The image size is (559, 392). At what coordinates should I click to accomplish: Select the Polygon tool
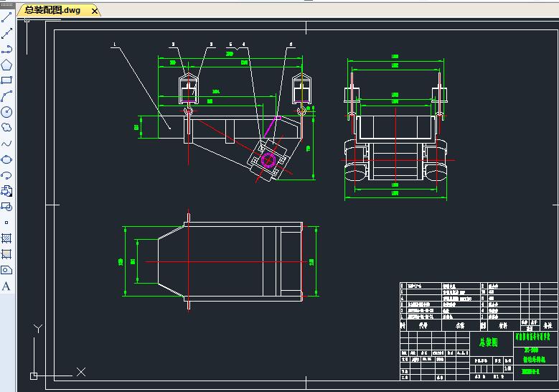click(6, 65)
